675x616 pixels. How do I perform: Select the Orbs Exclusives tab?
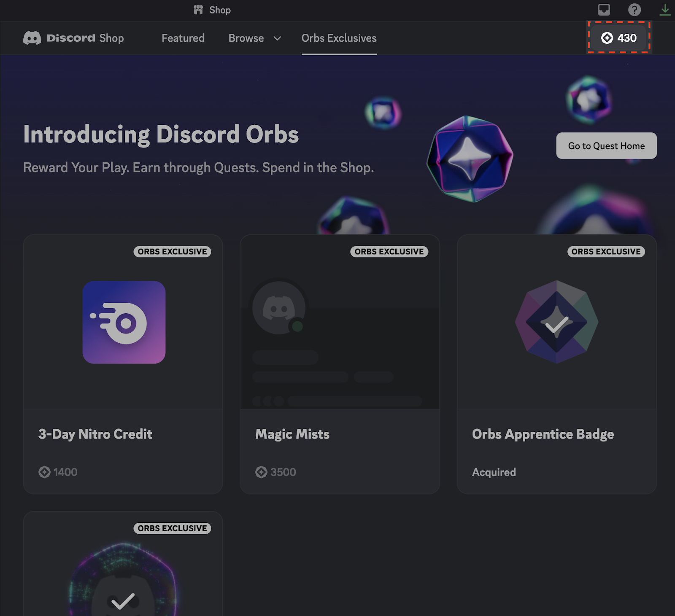pyautogui.click(x=339, y=38)
